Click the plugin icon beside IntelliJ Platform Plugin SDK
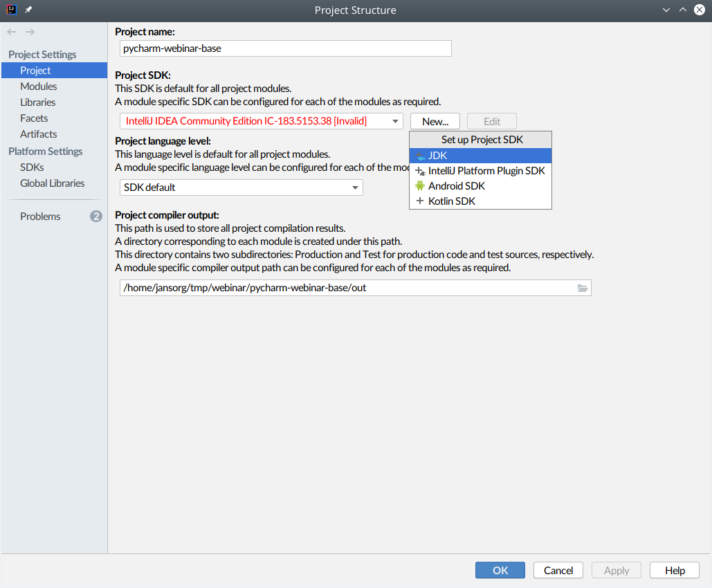The height and width of the screenshot is (588, 712). click(x=420, y=171)
